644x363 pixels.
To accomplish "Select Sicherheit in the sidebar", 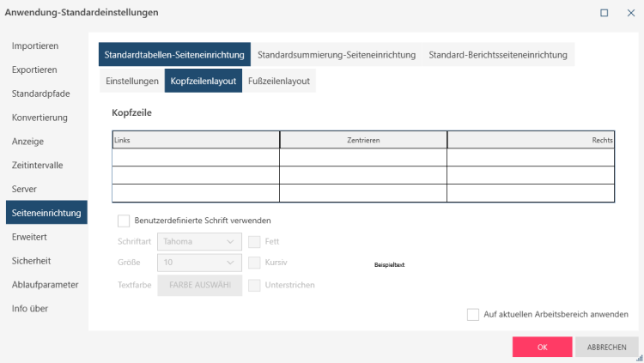I will pyautogui.click(x=33, y=260).
